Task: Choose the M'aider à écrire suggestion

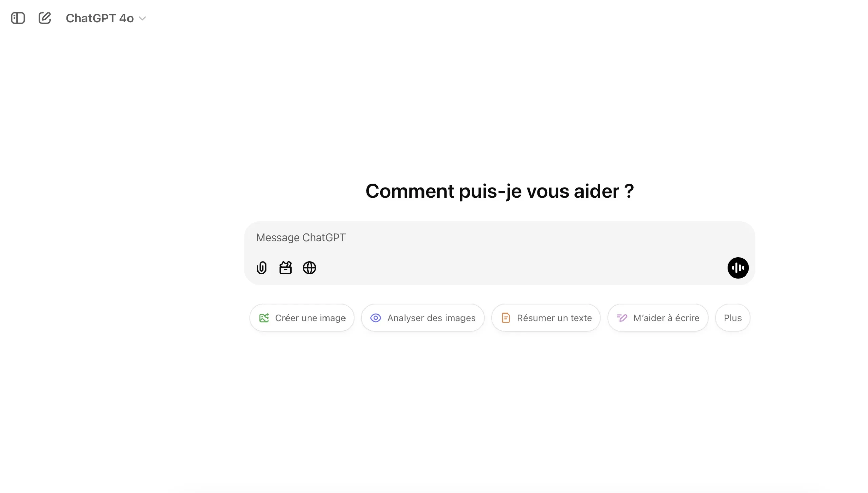Action: click(666, 318)
